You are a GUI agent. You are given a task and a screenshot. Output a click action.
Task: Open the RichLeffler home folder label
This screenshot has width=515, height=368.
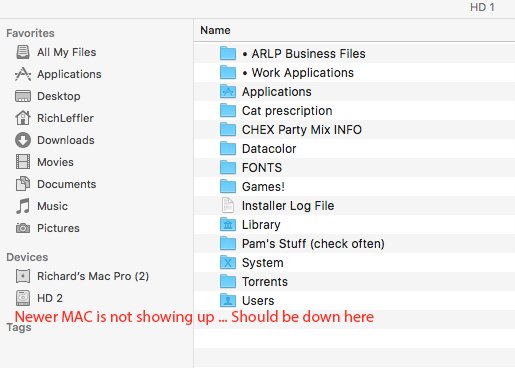tap(65, 118)
